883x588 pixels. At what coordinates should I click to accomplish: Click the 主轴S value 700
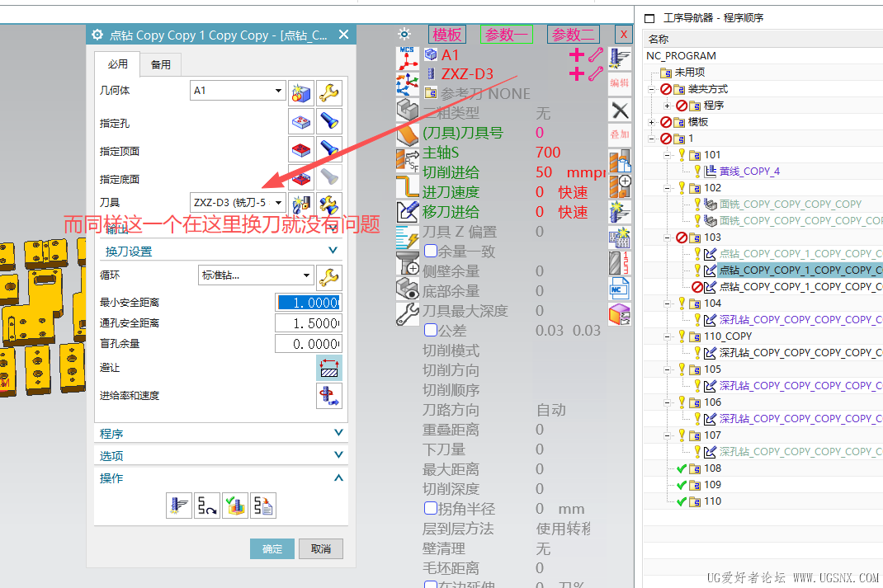[x=548, y=153]
